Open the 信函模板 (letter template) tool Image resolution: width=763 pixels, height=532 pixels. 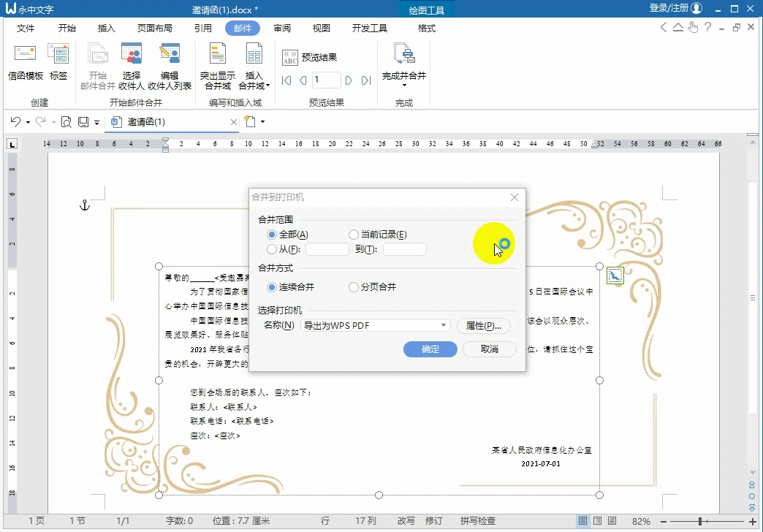coord(25,66)
